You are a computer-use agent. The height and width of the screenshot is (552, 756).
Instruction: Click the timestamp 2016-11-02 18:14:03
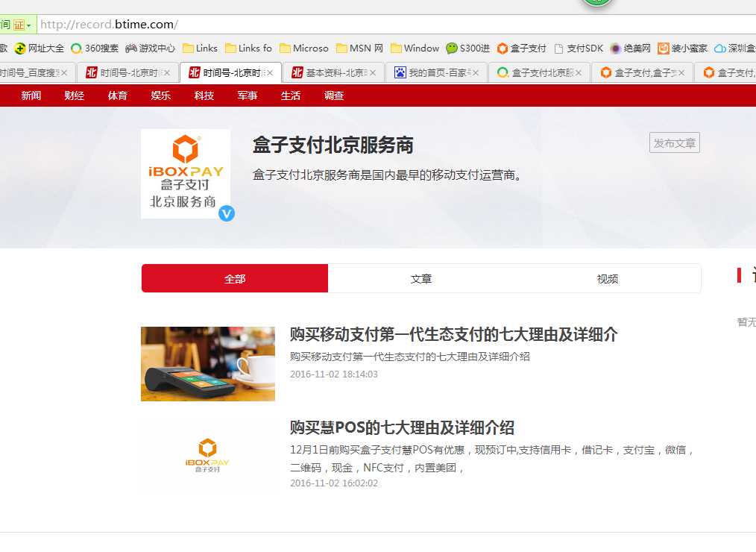334,374
